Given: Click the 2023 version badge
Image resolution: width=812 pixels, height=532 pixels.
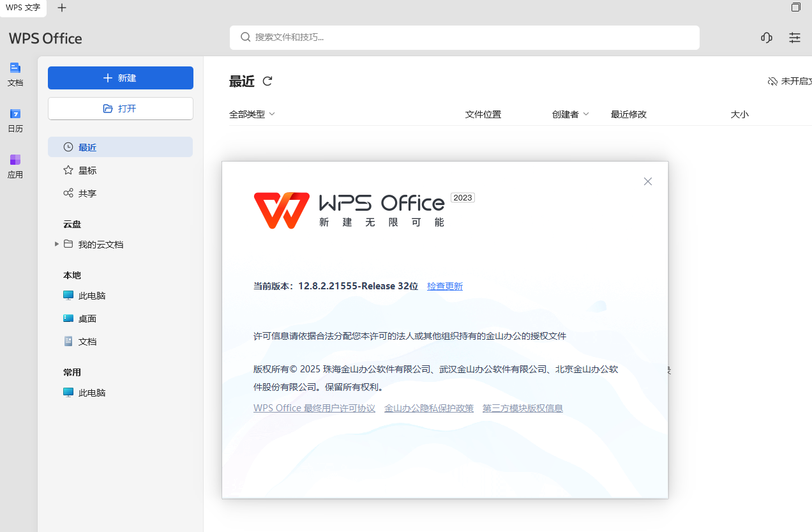Looking at the screenshot, I should pyautogui.click(x=463, y=197).
